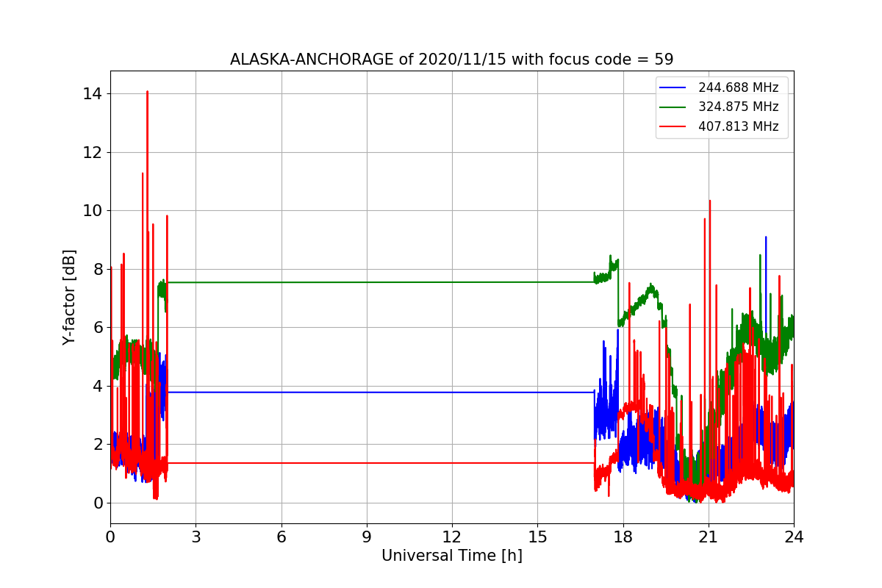Click x-axis tick label 6

281,537
